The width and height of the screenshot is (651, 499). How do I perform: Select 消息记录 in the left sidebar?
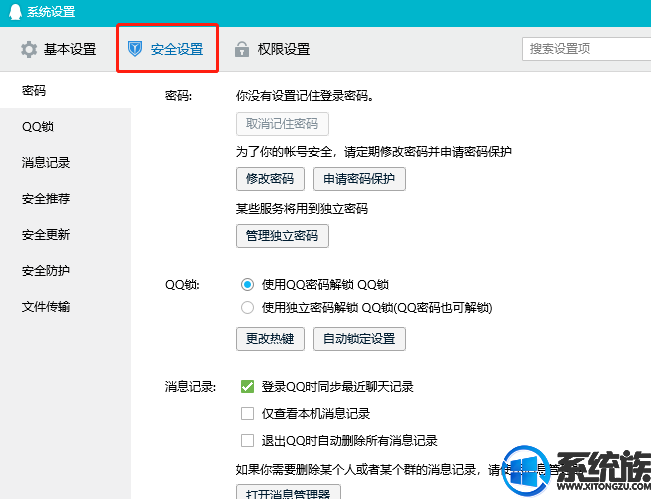(65, 162)
